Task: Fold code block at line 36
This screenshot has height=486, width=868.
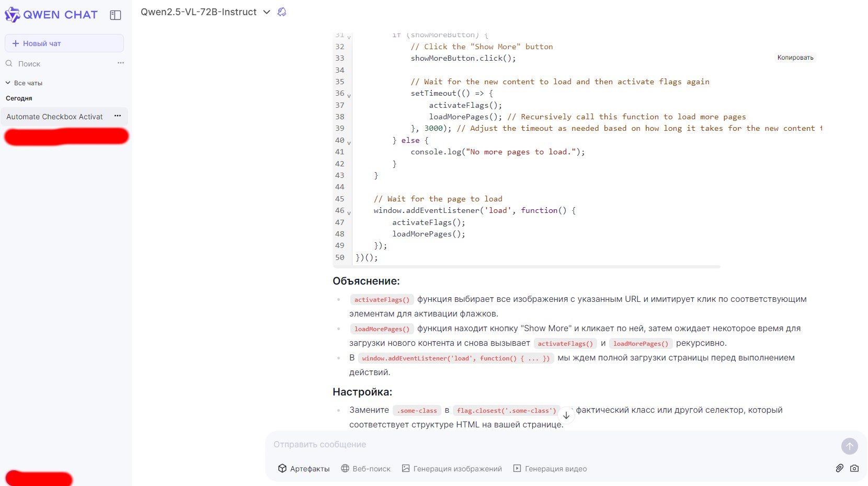Action: 349,96
